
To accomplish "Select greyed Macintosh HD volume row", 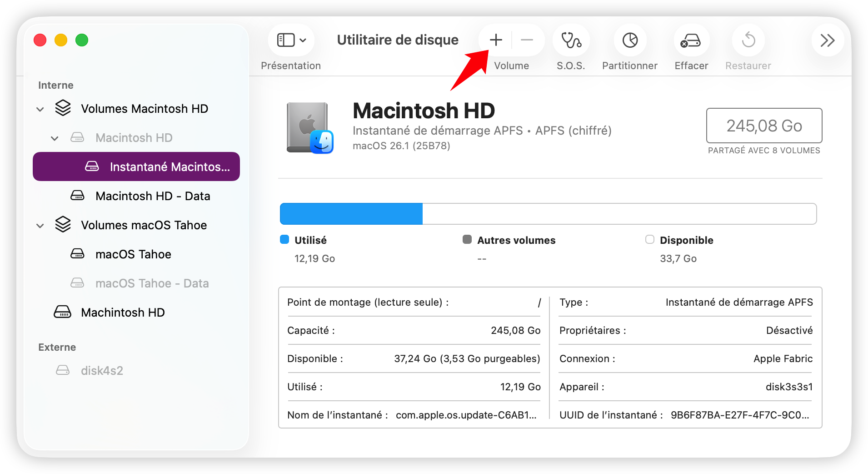I will click(x=136, y=138).
